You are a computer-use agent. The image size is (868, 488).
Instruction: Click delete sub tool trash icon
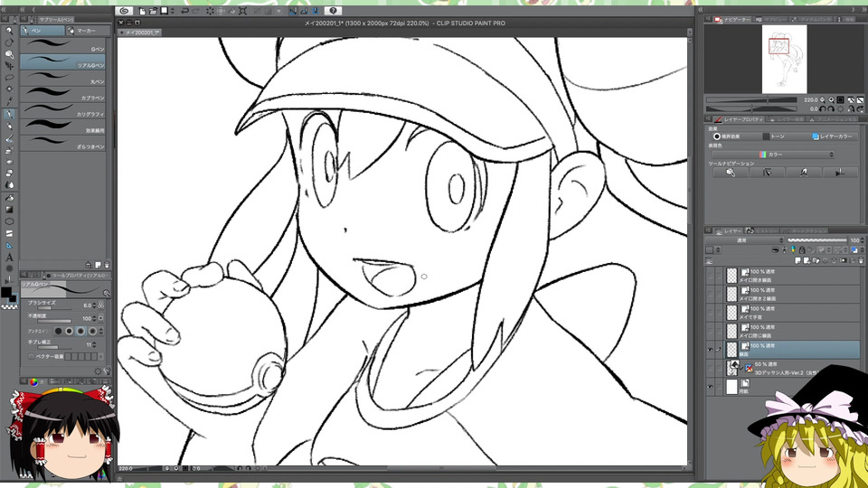[x=106, y=264]
